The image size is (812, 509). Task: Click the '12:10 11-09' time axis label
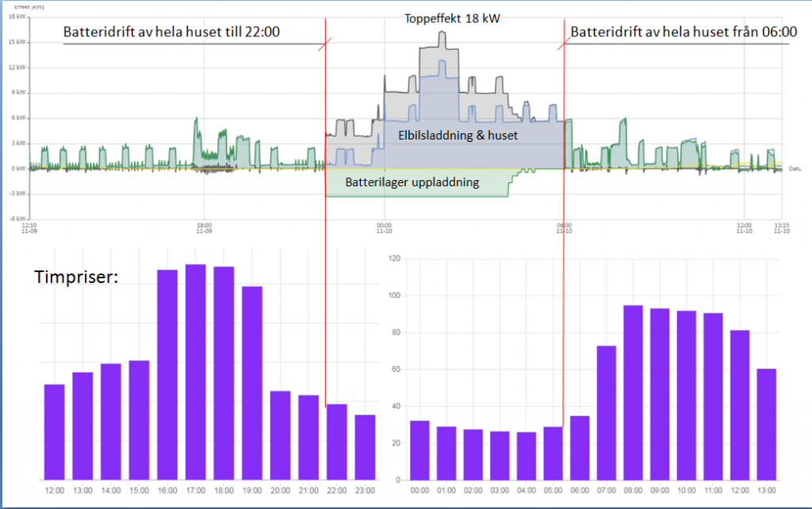pyautogui.click(x=29, y=228)
